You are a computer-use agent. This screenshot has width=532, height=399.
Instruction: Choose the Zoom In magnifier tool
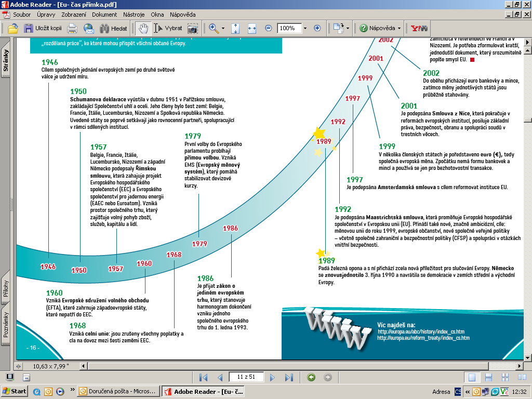[214, 29]
